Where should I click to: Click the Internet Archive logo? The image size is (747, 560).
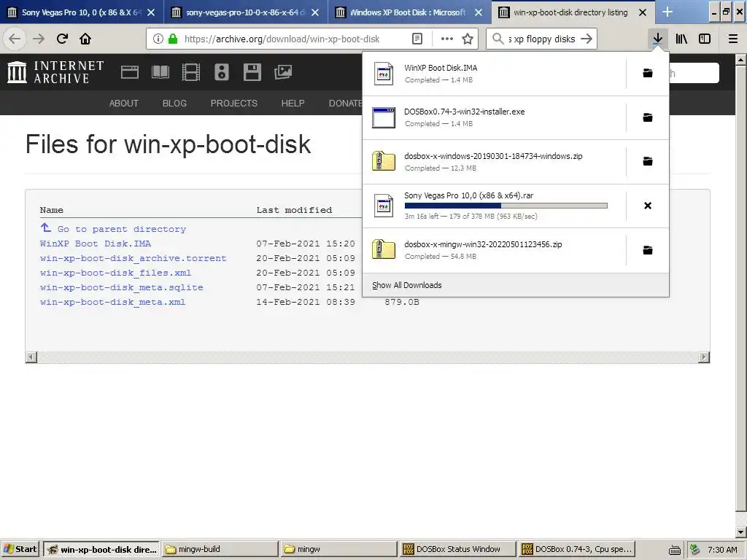click(x=55, y=72)
